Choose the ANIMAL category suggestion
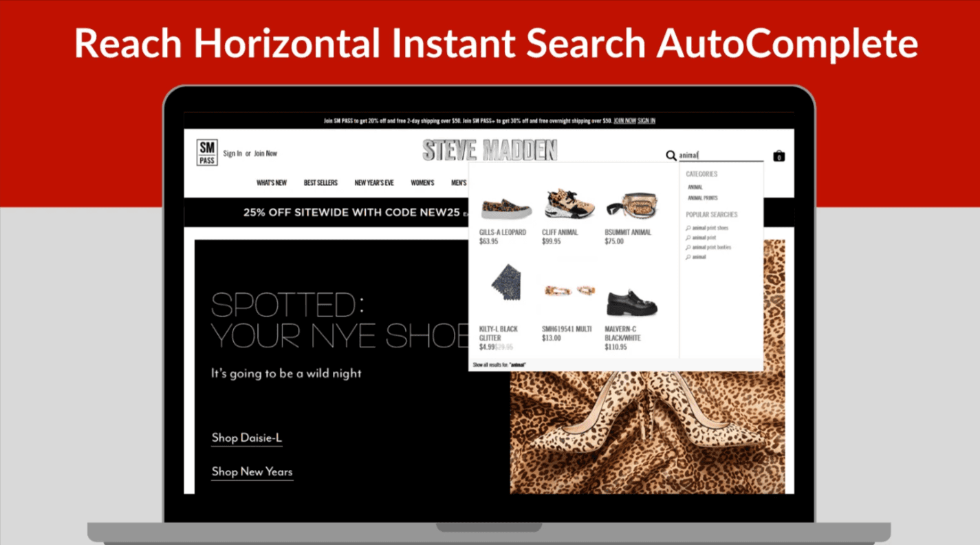This screenshot has height=545, width=980. click(x=695, y=187)
